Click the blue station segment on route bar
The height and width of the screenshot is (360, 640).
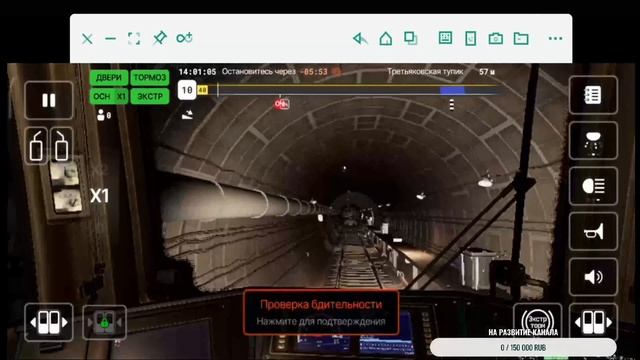click(x=452, y=90)
